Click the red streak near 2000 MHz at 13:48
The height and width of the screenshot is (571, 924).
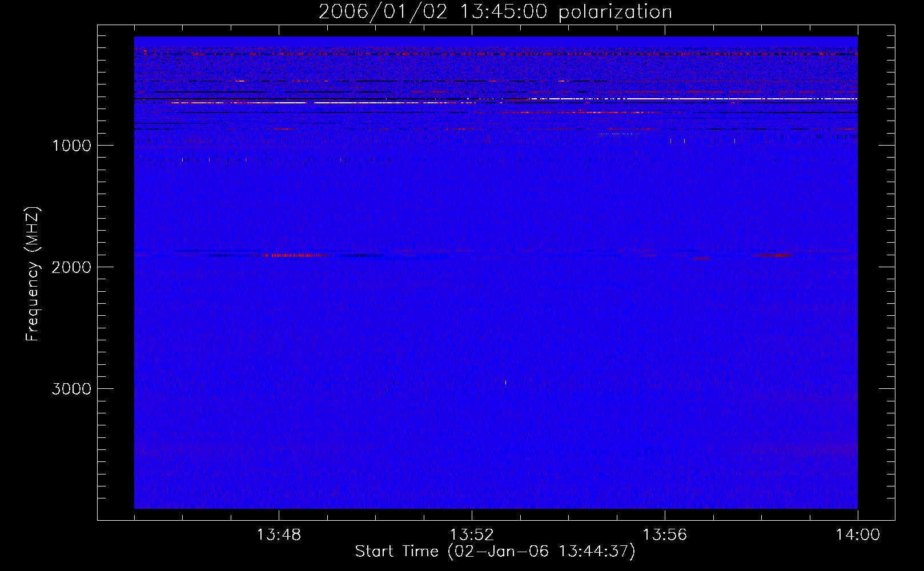[295, 255]
